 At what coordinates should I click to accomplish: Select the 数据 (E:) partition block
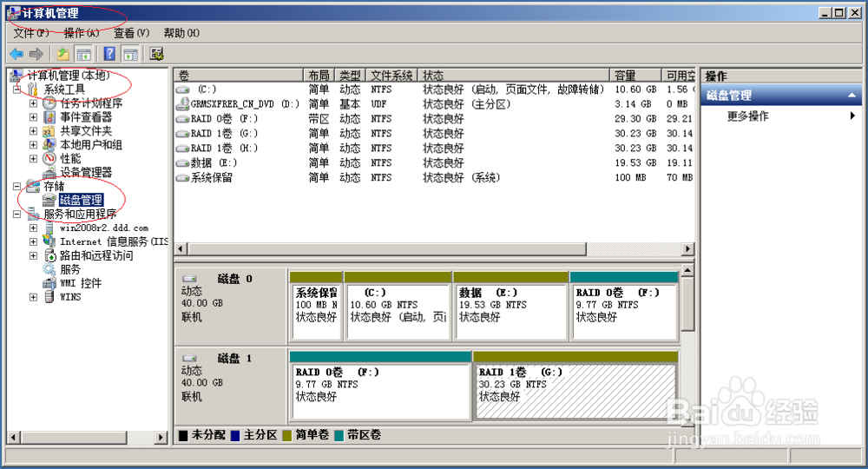[510, 307]
